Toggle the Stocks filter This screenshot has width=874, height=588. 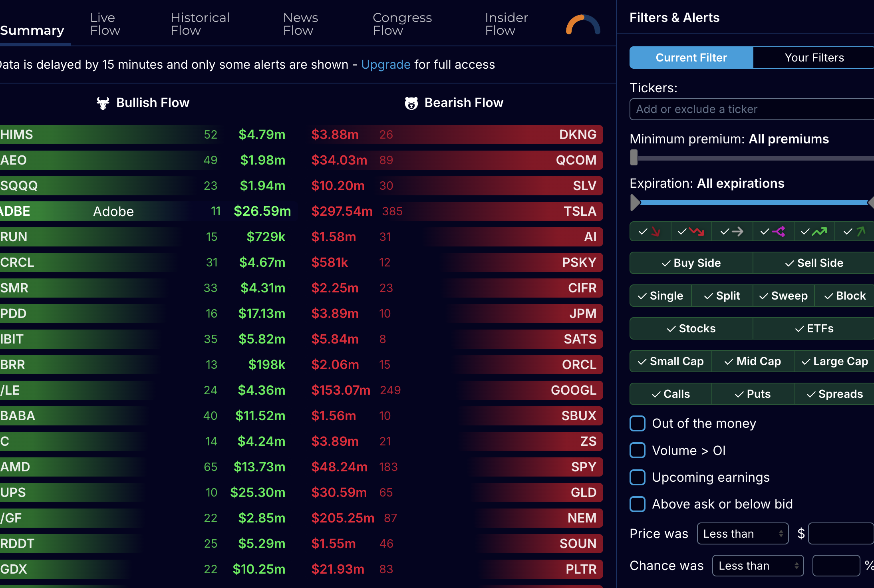click(691, 328)
